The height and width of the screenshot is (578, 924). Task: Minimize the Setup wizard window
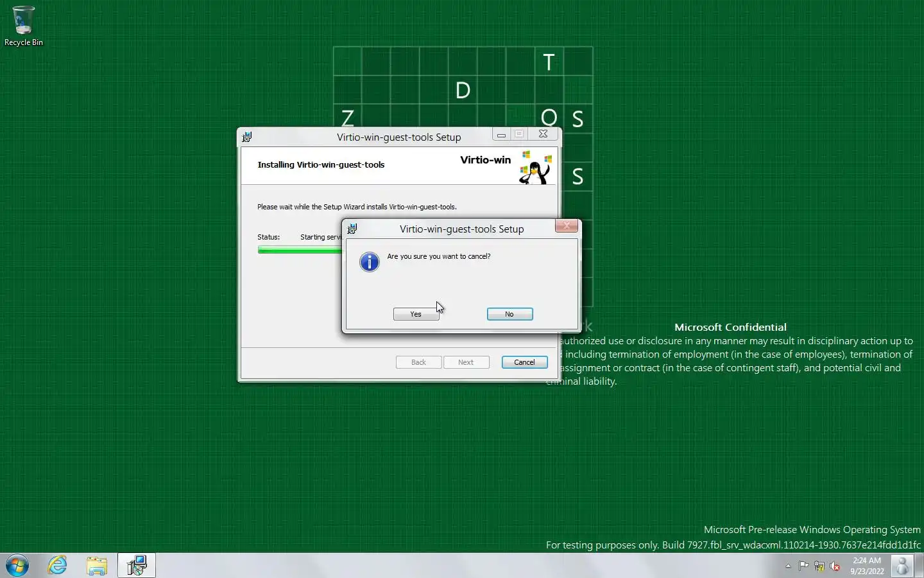pyautogui.click(x=501, y=134)
